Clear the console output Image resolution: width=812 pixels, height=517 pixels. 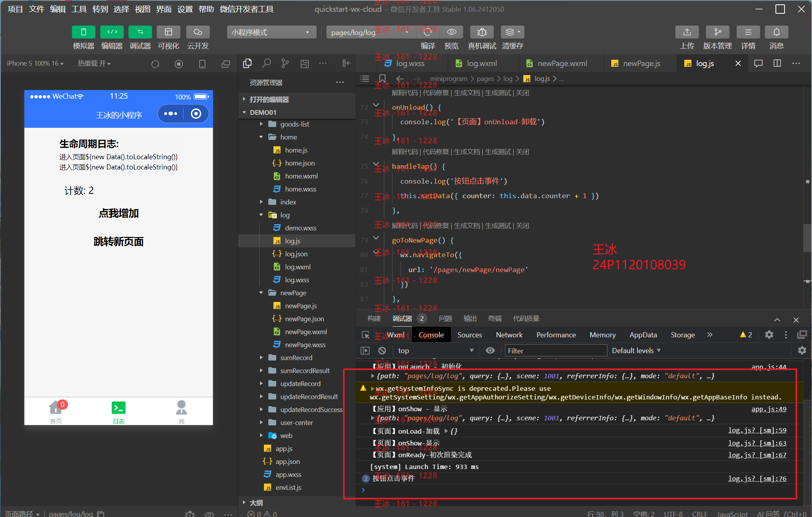coord(382,351)
